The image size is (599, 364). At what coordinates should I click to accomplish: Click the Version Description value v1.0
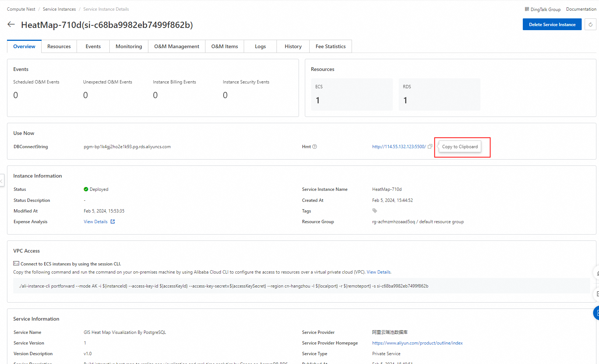(88, 354)
